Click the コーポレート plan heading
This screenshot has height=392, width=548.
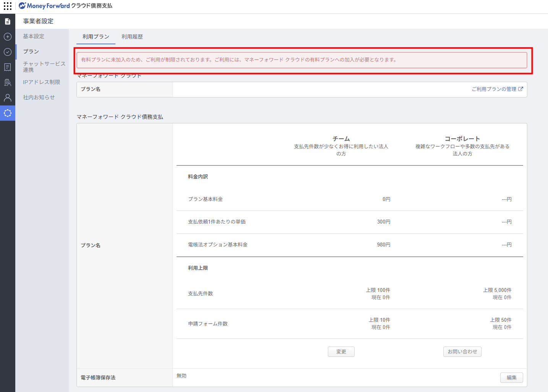(462, 139)
